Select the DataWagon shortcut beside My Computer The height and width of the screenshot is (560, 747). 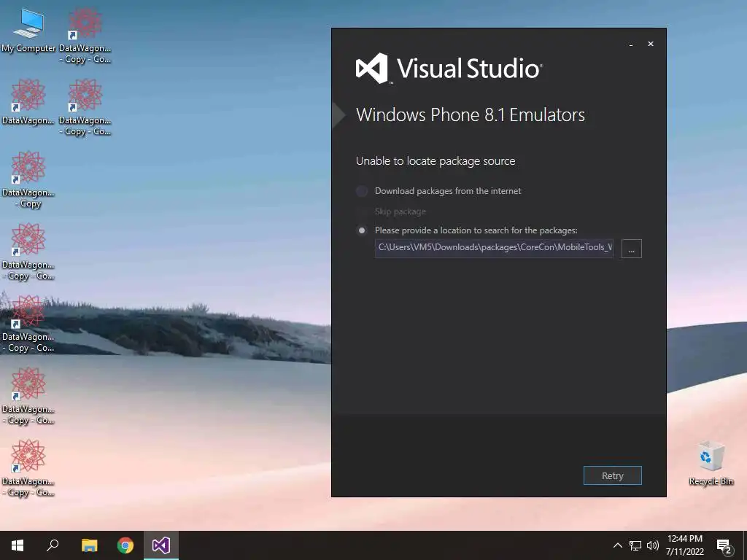[85, 36]
